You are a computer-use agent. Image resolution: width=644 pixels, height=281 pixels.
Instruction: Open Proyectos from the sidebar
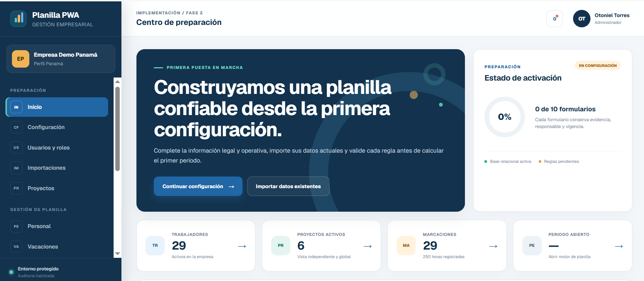click(x=57, y=188)
